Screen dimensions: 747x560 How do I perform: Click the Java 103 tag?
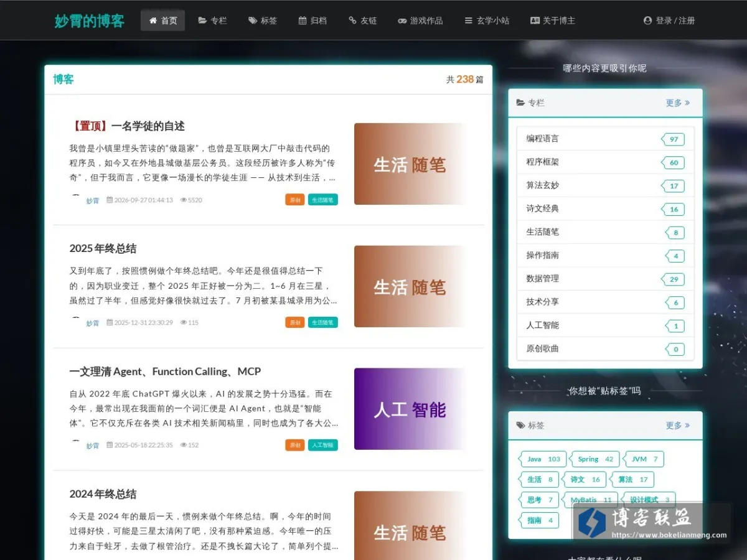pyautogui.click(x=543, y=459)
